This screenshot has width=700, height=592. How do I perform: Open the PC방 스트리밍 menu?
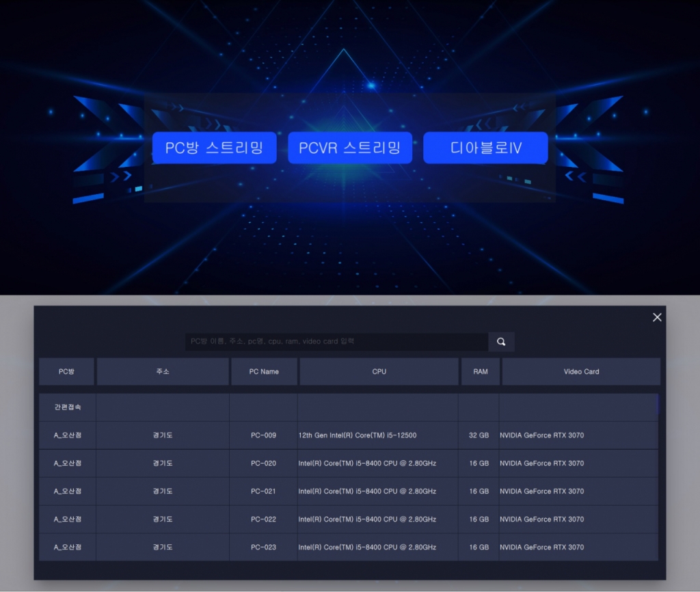pos(214,148)
